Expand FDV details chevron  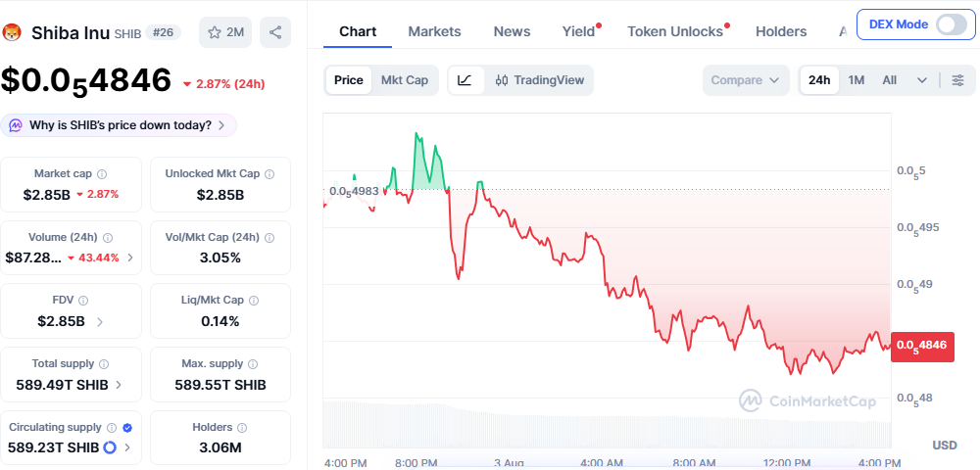tap(100, 322)
